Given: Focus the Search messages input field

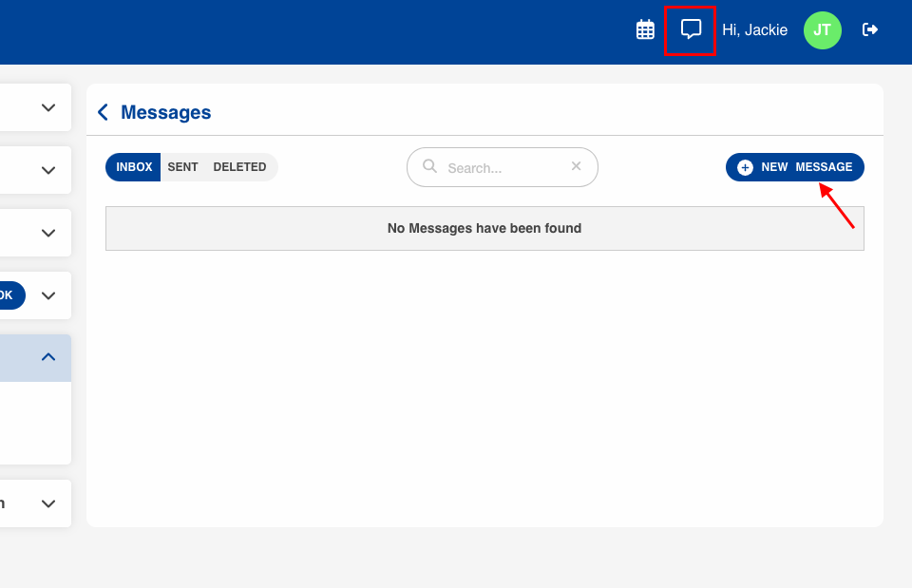Looking at the screenshot, I should click(x=503, y=167).
